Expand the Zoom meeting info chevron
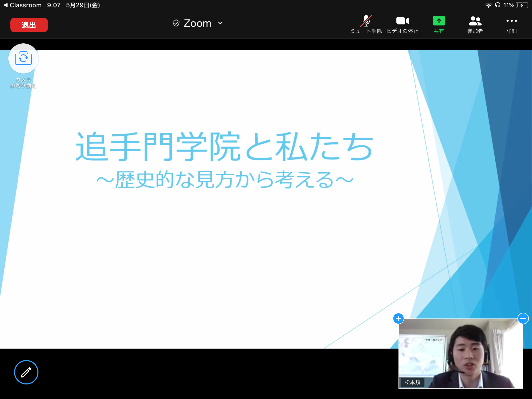The height and width of the screenshot is (399, 532). pos(220,23)
